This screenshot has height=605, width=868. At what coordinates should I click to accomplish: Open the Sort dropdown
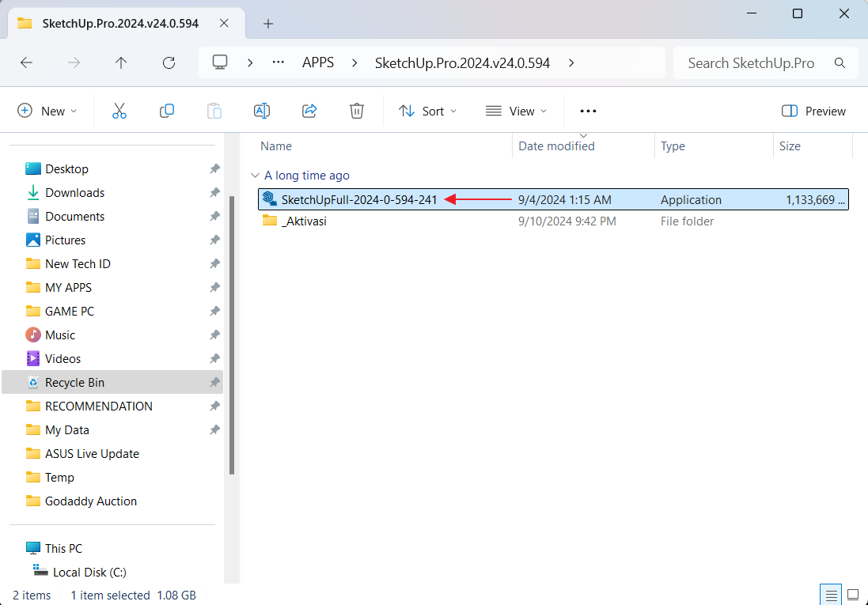[428, 111]
